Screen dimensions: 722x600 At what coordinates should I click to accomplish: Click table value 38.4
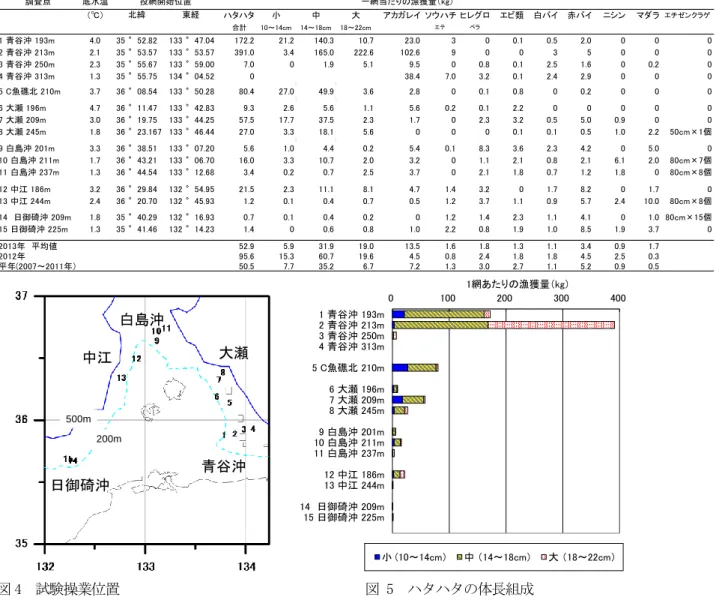[412, 76]
